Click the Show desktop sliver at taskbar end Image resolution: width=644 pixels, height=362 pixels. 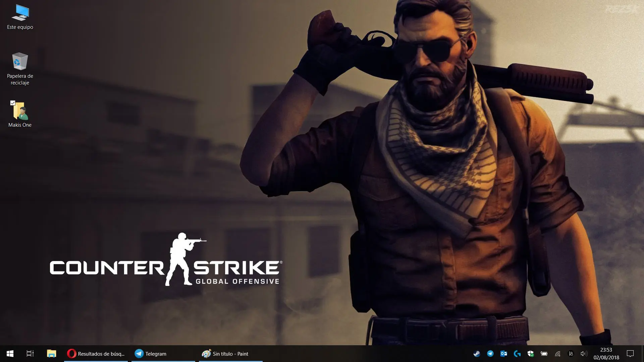click(x=643, y=354)
